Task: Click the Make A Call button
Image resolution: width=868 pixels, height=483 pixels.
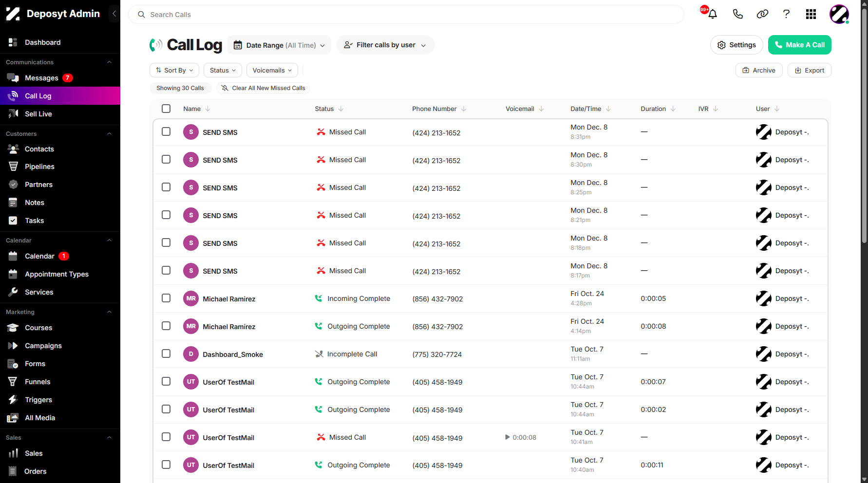Action: click(800, 45)
